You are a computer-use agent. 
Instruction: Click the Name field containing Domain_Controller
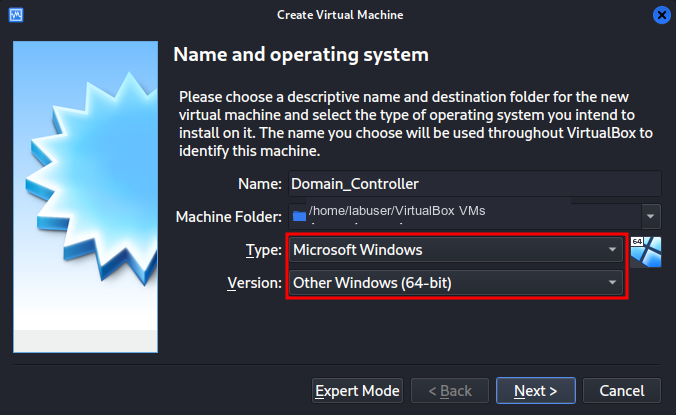[x=474, y=184]
